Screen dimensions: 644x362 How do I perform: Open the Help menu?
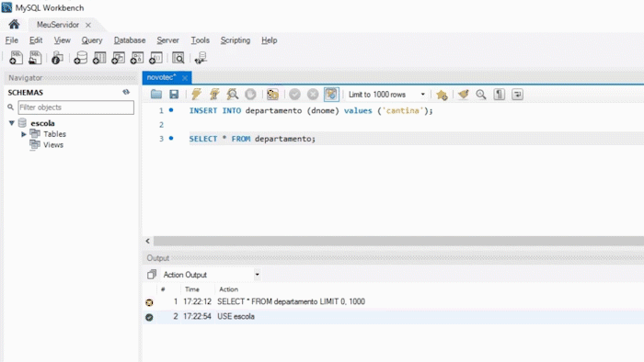click(x=269, y=40)
